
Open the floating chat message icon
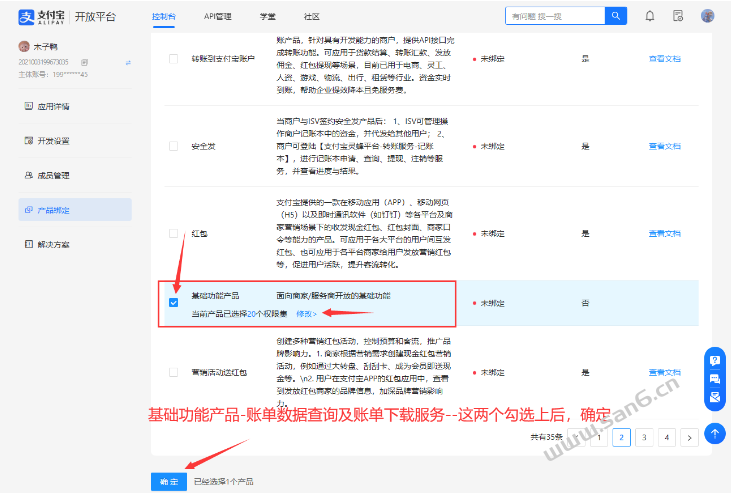pyautogui.click(x=714, y=378)
